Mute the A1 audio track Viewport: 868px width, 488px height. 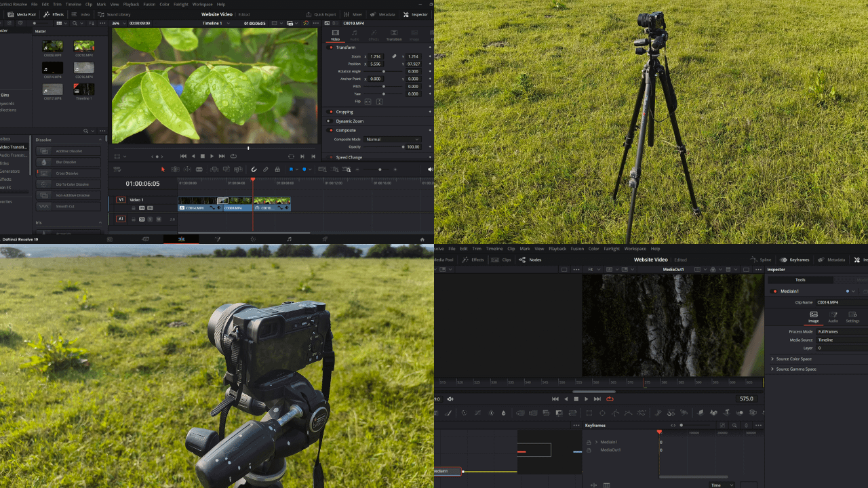(x=159, y=220)
